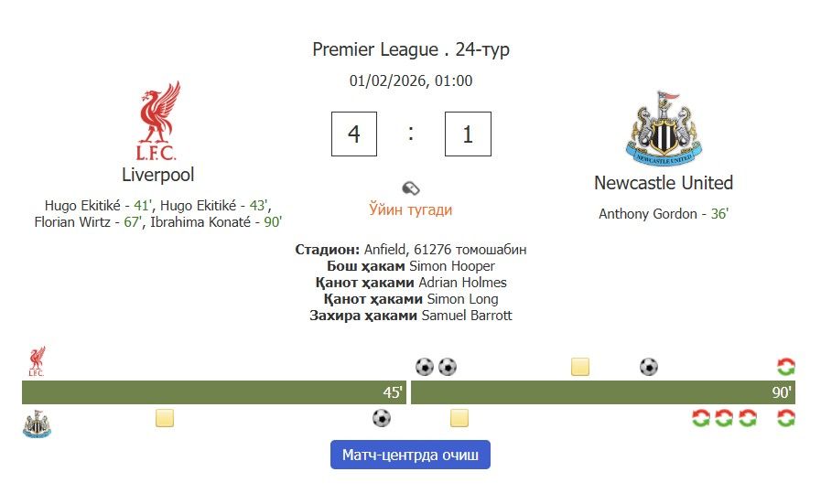This screenshot has height=504, width=821.
Task: Click the Newcastle United team name
Action: (664, 183)
